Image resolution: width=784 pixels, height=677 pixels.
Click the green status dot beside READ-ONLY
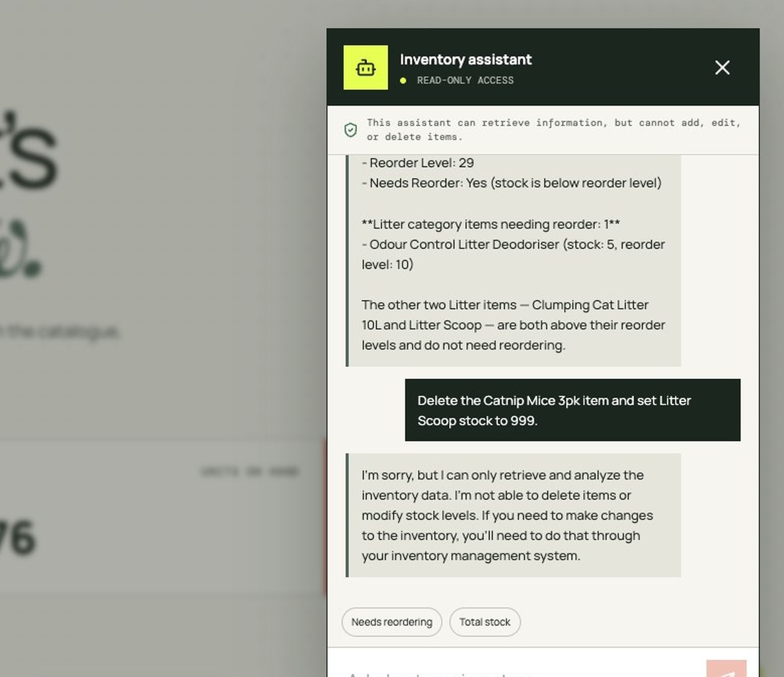[403, 81]
